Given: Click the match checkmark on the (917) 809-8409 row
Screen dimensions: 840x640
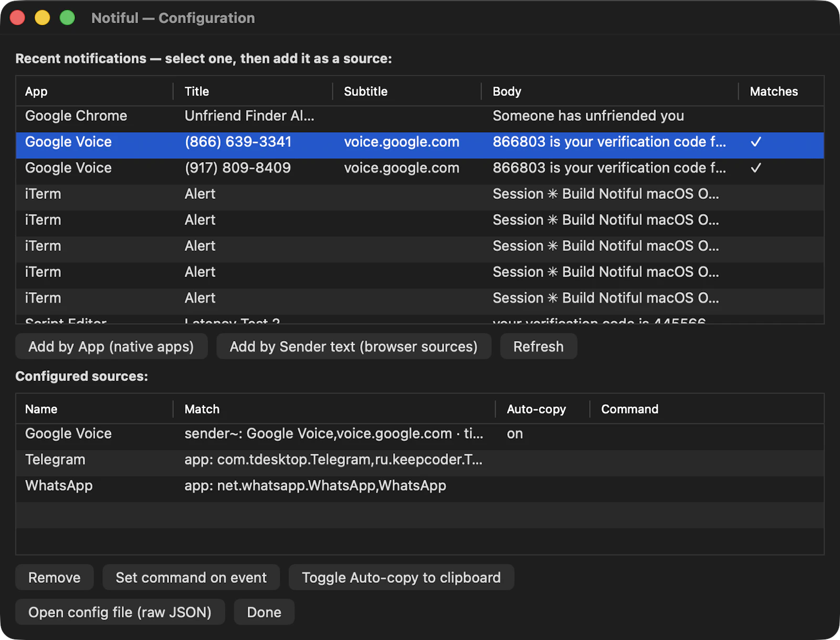Looking at the screenshot, I should pyautogui.click(x=756, y=168).
